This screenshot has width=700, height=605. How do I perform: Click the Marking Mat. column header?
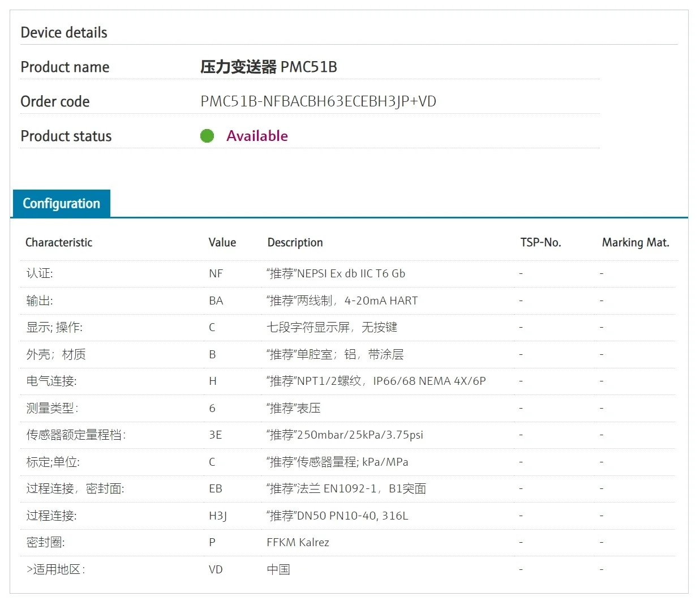point(635,242)
